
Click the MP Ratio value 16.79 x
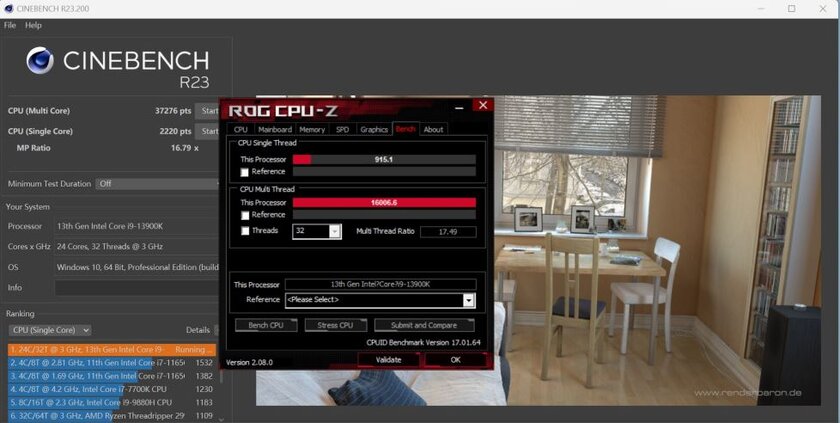185,148
